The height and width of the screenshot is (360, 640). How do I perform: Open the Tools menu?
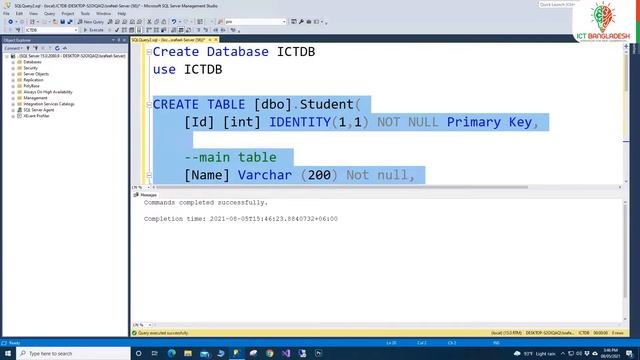click(85, 13)
